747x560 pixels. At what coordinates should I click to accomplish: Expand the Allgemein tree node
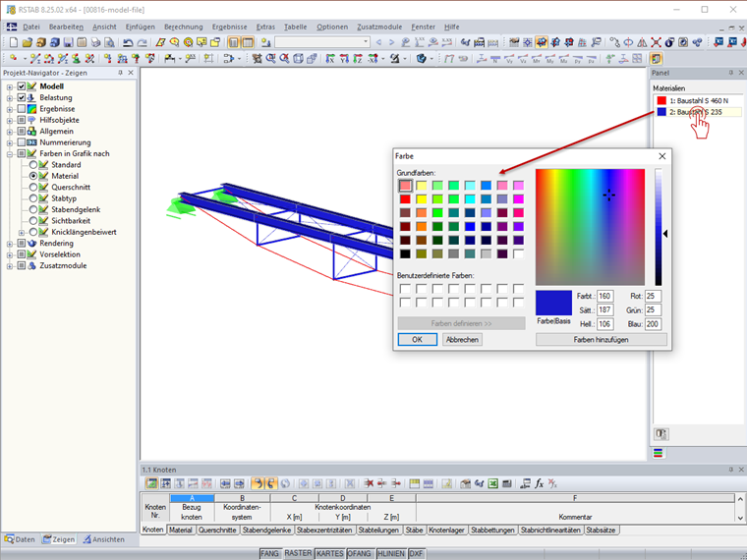pyautogui.click(x=10, y=132)
